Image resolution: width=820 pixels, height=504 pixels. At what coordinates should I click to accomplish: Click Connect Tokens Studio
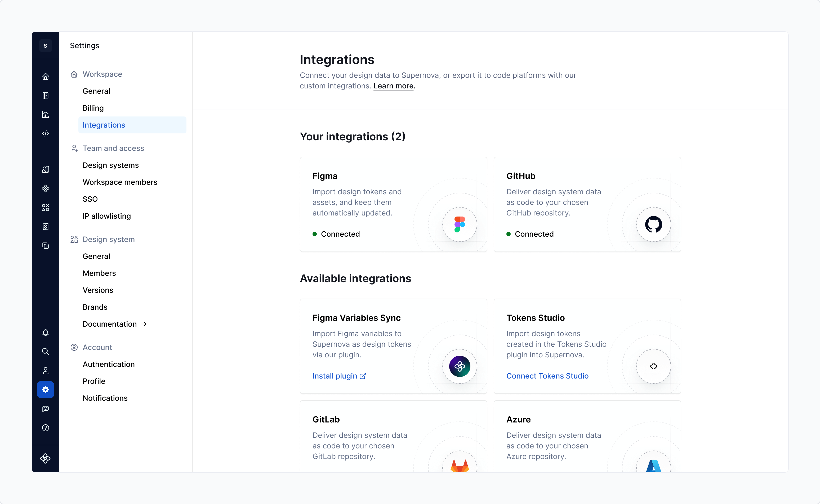click(547, 376)
